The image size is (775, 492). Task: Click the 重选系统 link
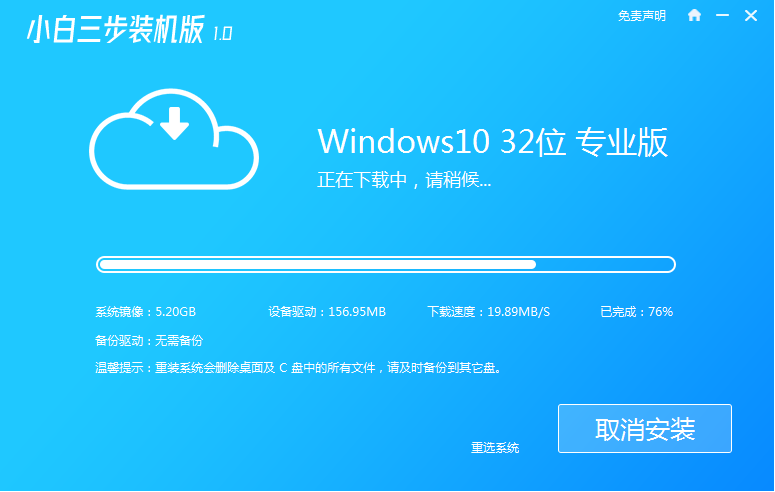point(495,448)
